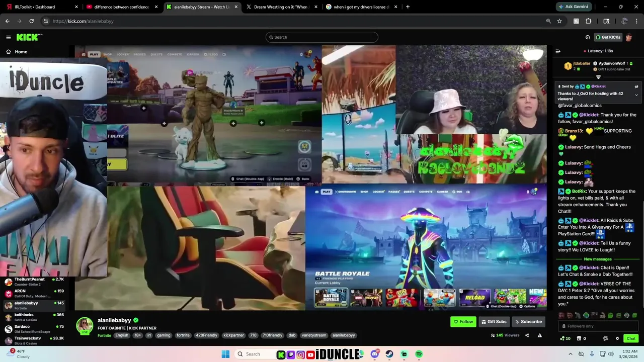Select the kickpartner tag

pos(233,335)
